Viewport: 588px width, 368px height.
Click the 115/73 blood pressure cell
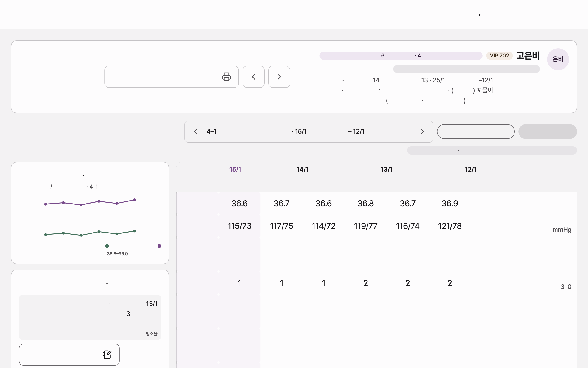click(x=240, y=226)
